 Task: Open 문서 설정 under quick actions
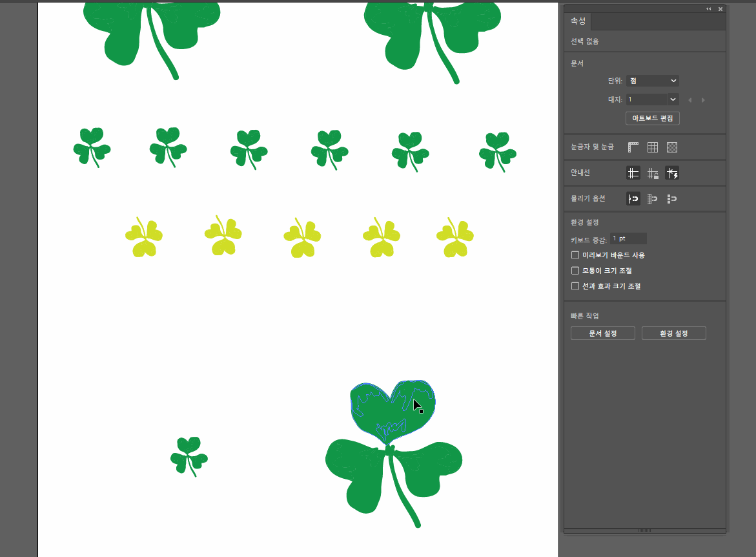click(602, 333)
